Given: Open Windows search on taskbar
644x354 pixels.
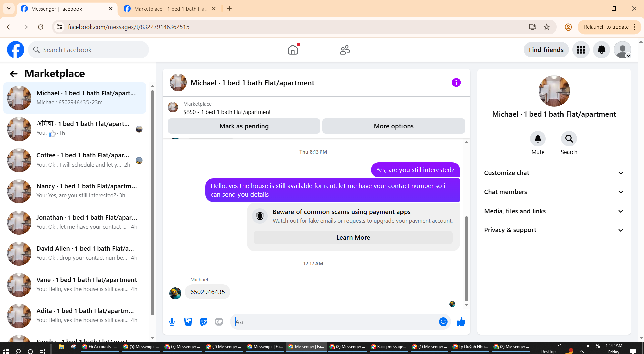Looking at the screenshot, I should coord(18,351).
